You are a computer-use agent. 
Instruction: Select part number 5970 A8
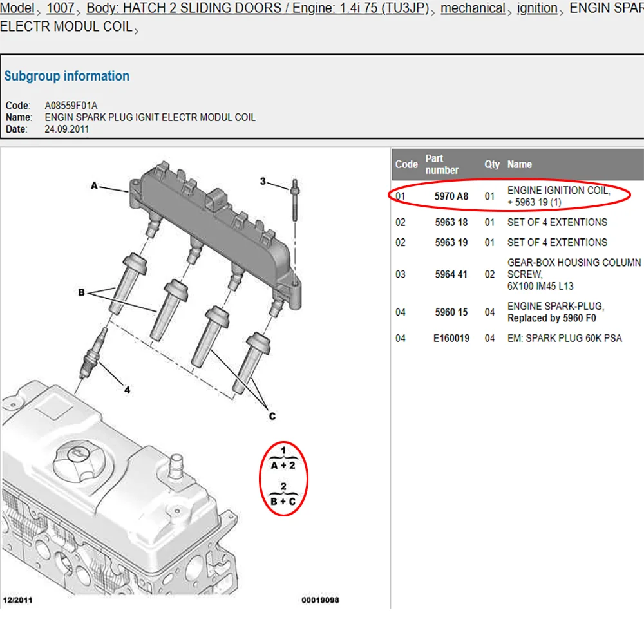[451, 196]
